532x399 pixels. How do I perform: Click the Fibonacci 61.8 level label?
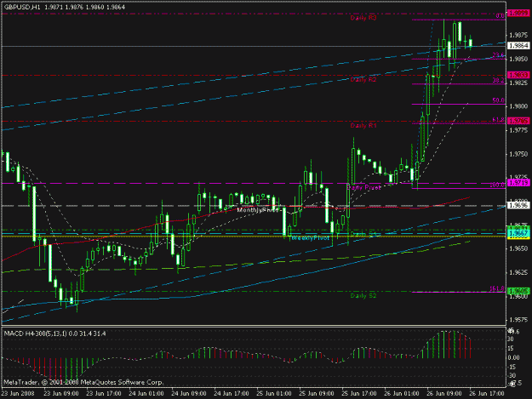tap(498, 120)
